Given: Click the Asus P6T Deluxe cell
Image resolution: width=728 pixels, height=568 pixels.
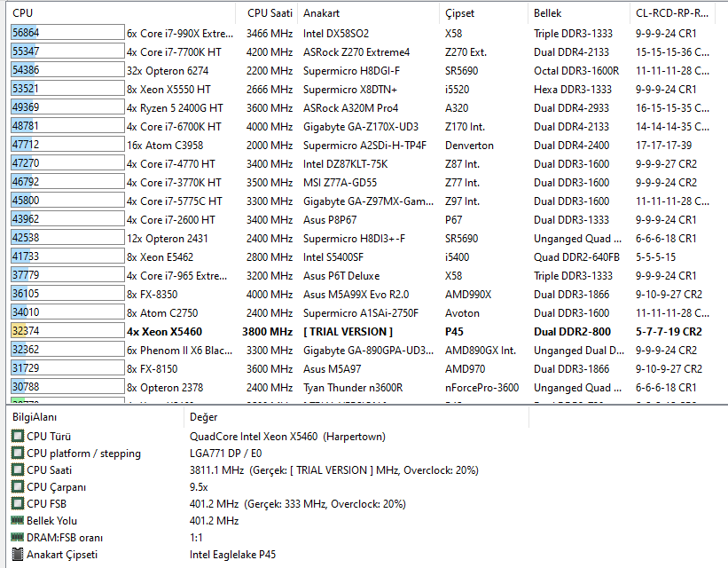Looking at the screenshot, I should tap(341, 276).
